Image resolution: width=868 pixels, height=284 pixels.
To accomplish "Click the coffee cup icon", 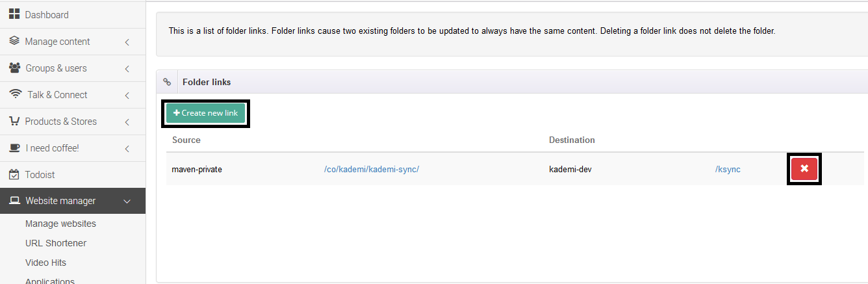I will [14, 148].
